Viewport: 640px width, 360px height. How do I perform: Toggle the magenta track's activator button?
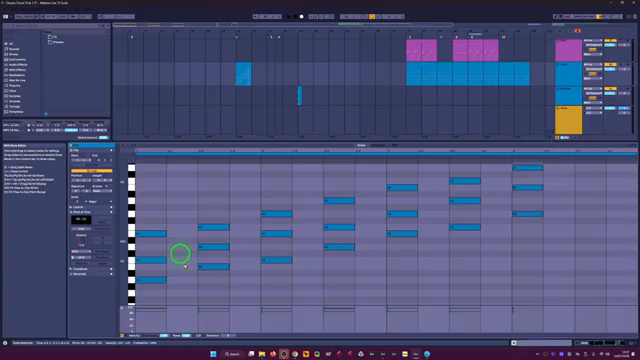coord(610,41)
